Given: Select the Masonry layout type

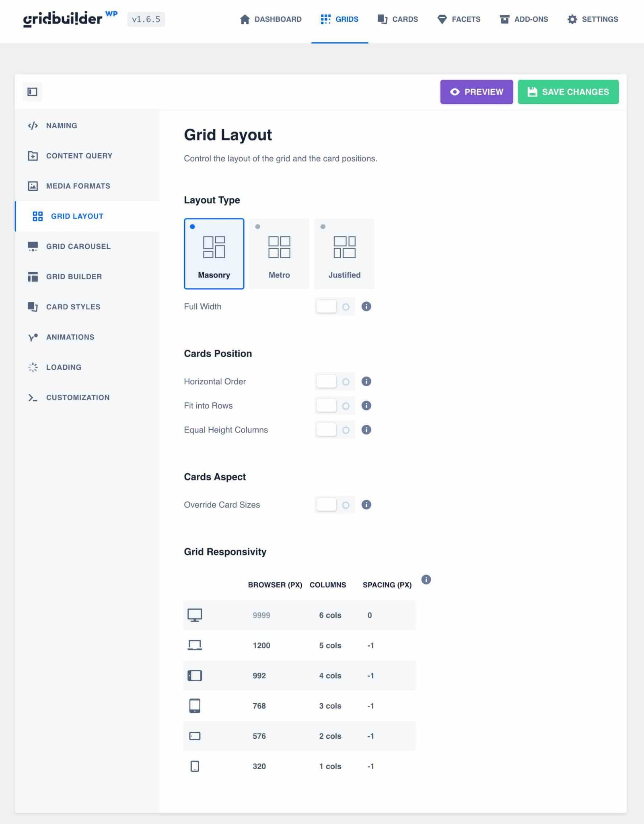Looking at the screenshot, I should (x=214, y=253).
